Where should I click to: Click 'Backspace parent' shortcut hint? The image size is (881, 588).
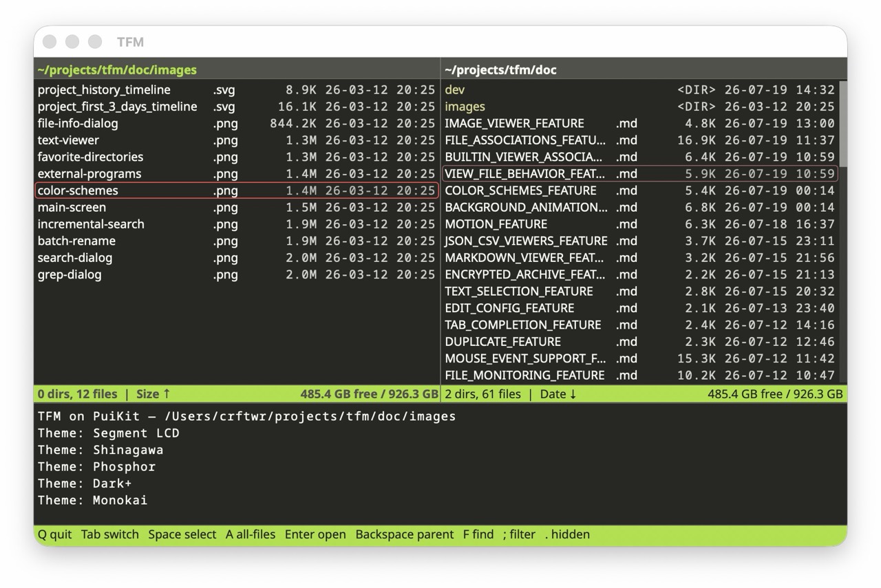[405, 534]
